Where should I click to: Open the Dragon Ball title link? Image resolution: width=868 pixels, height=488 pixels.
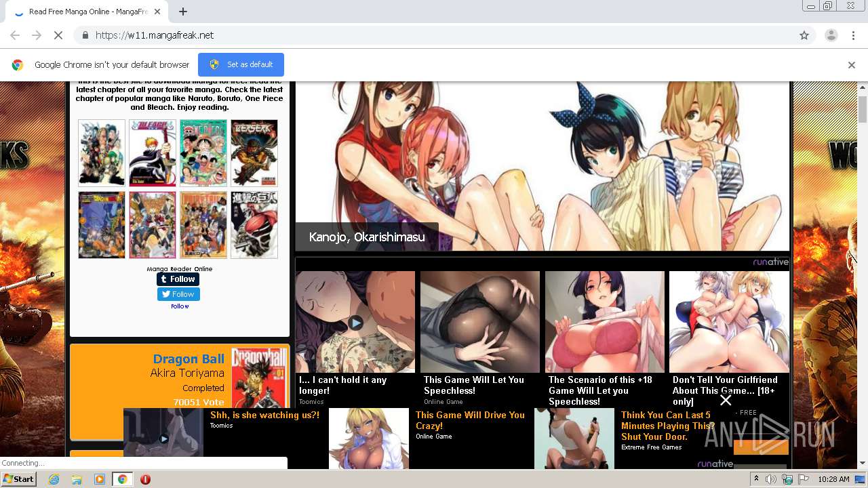tap(189, 359)
